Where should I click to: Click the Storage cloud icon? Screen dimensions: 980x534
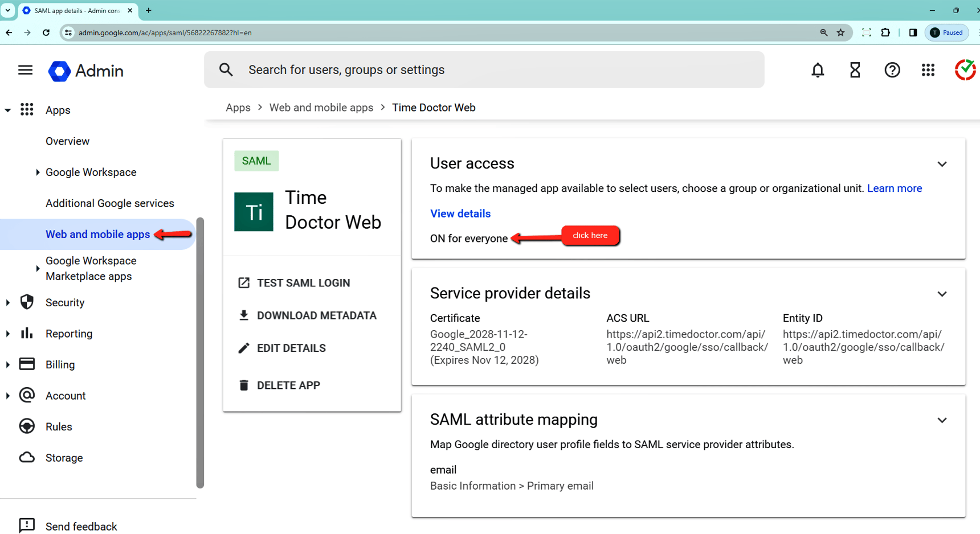(x=27, y=457)
